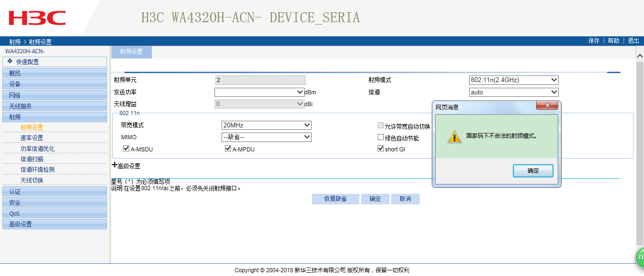Open the 发送功率 dropdown

tap(259, 92)
